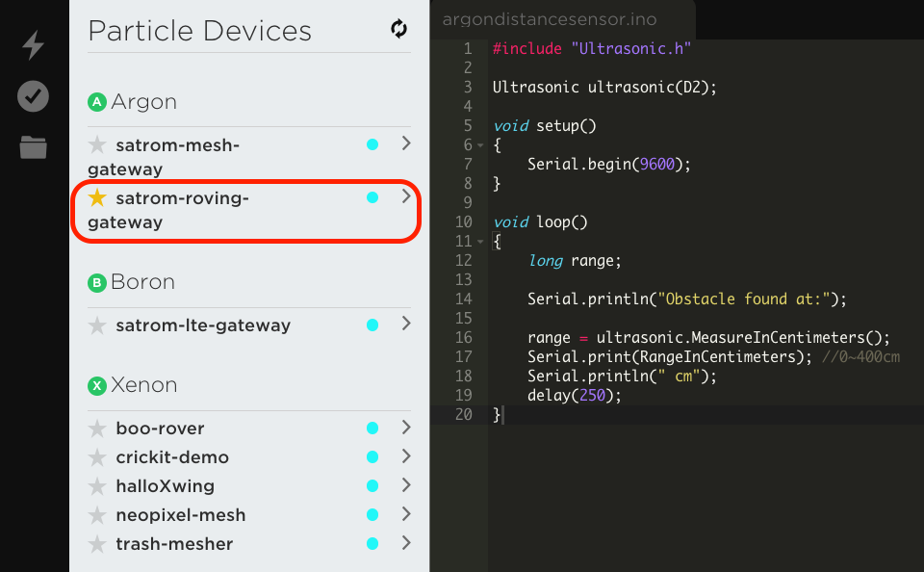Screen dimensions: 924x572
Task: Star the trash-mesher device
Action: coord(97,544)
